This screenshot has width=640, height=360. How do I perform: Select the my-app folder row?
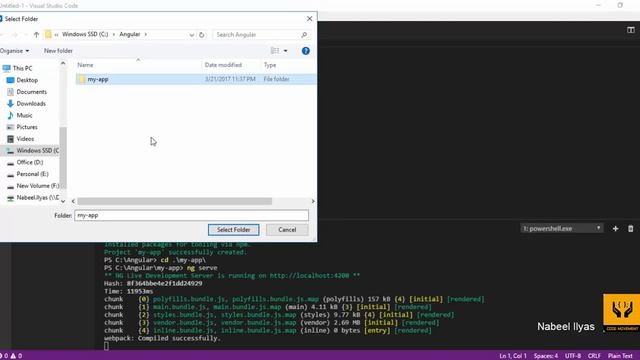(x=196, y=79)
